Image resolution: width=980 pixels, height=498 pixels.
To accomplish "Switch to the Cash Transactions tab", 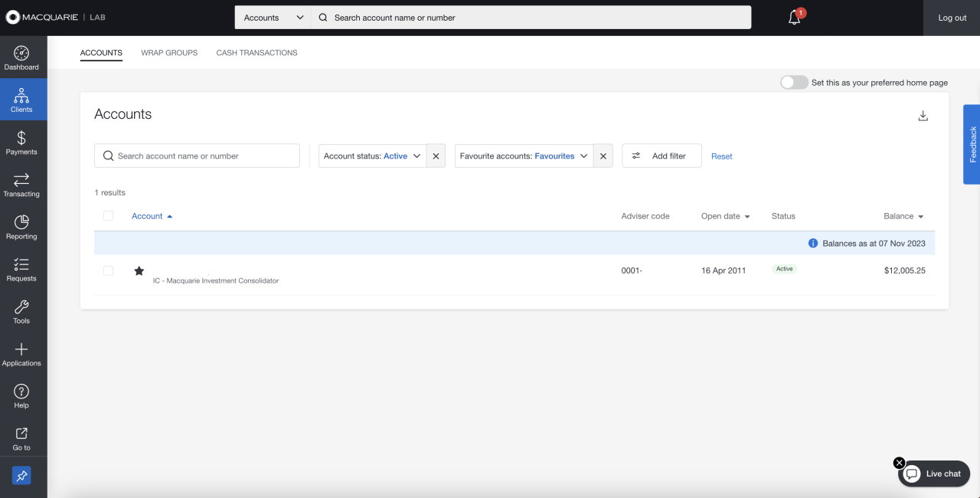I will coord(256,53).
